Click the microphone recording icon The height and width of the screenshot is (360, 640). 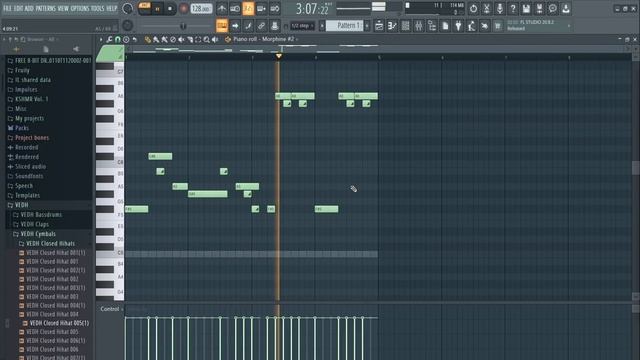[x=500, y=9]
